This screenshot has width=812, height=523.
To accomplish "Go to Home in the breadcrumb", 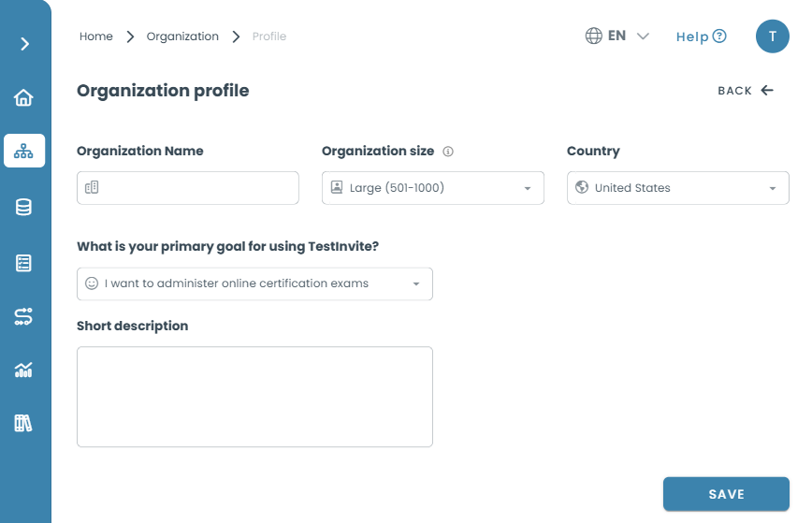I will (x=95, y=36).
